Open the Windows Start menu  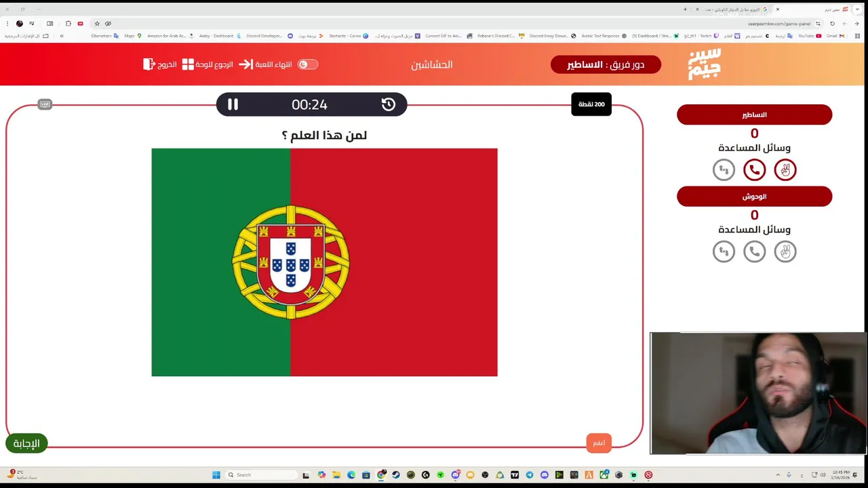click(x=216, y=475)
